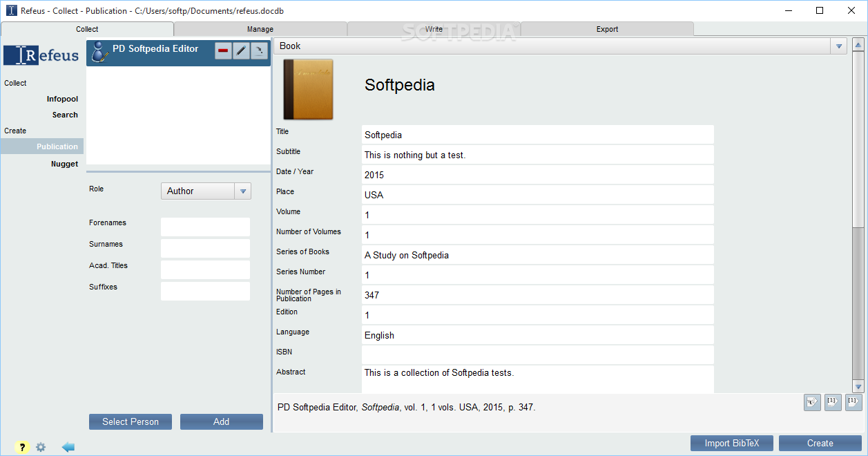Click the Date / Year field showing 2015
The height and width of the screenshot is (456, 868).
point(537,175)
